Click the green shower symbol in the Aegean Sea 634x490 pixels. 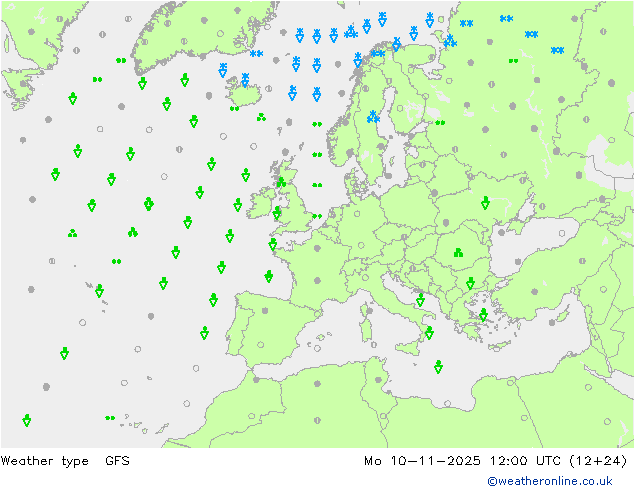coord(483,315)
